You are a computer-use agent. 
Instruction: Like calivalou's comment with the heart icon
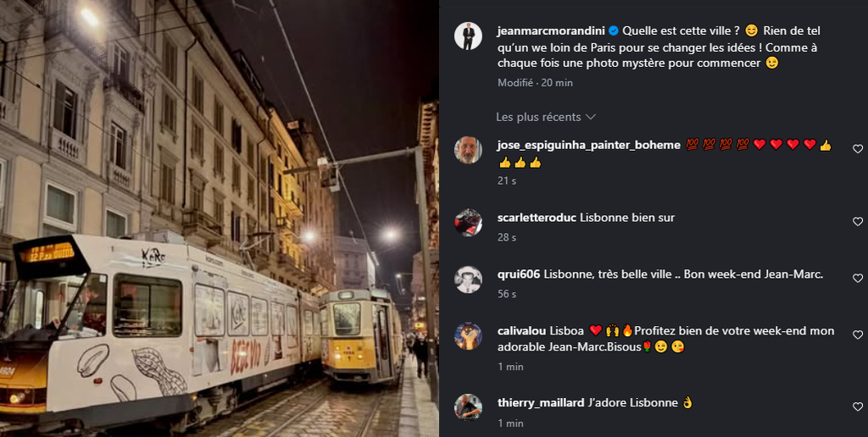point(858,335)
